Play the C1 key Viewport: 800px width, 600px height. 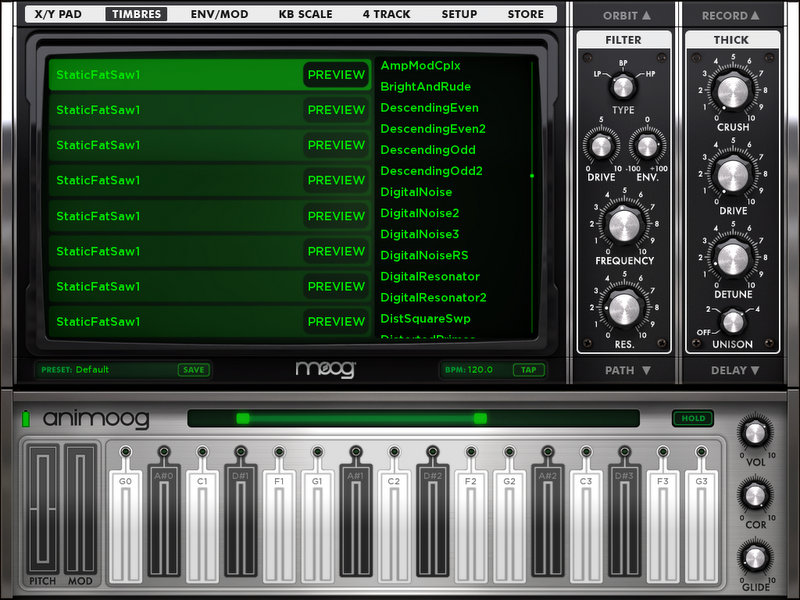[202, 526]
